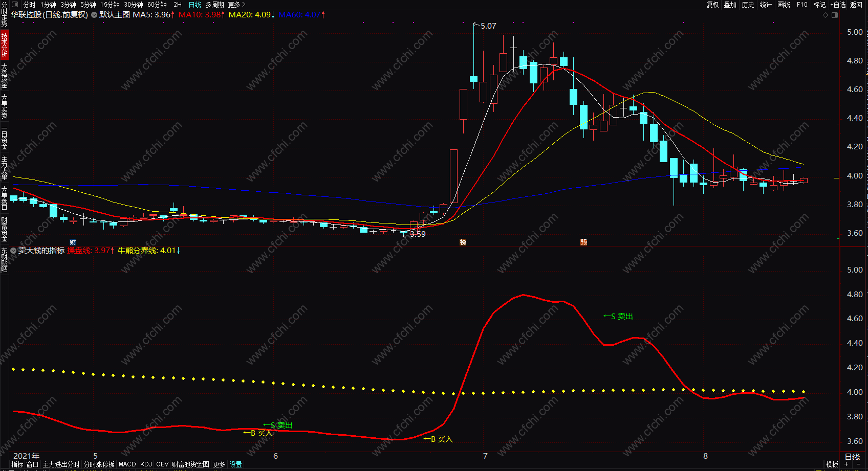
Task: Click 返回 to go back
Action: click(x=856, y=5)
